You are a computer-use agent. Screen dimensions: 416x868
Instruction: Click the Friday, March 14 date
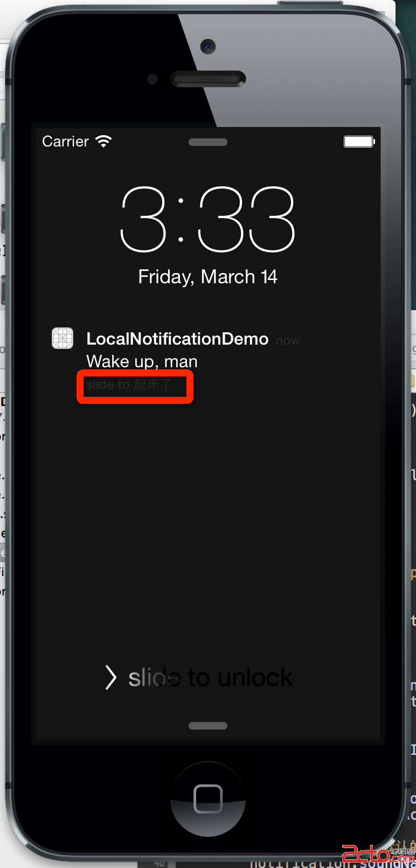(208, 277)
